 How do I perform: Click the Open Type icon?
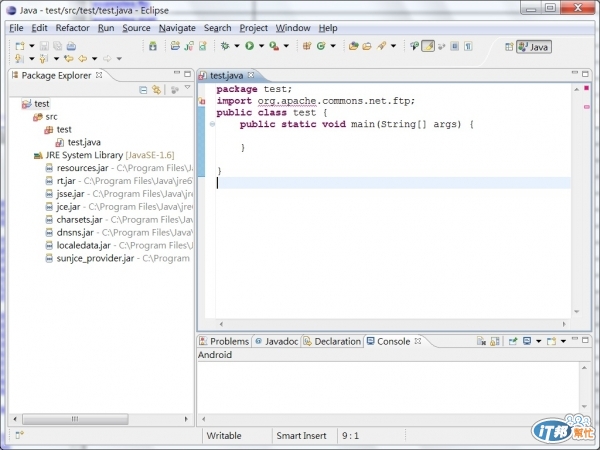[354, 46]
